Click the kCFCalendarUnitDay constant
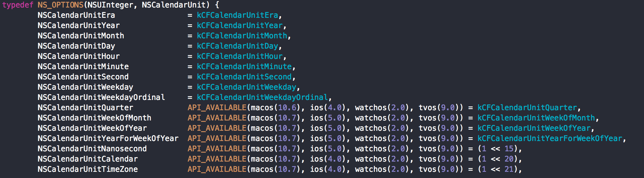This screenshot has height=178, width=644. tap(237, 46)
